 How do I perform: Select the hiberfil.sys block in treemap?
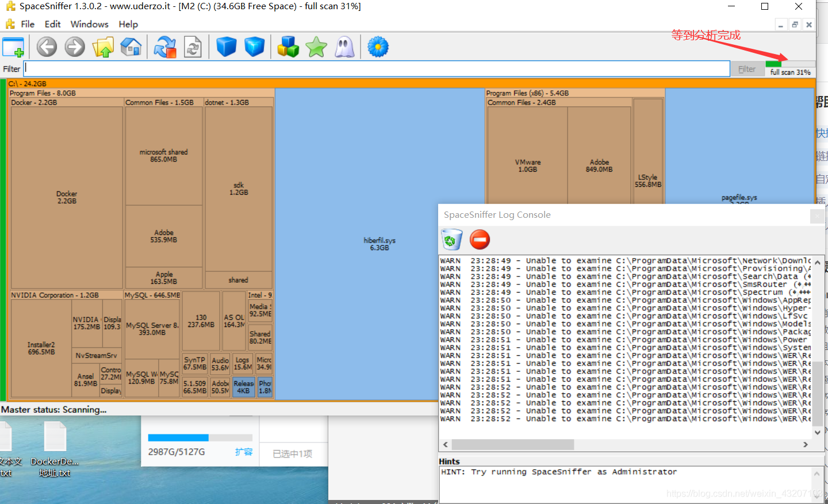tap(379, 244)
